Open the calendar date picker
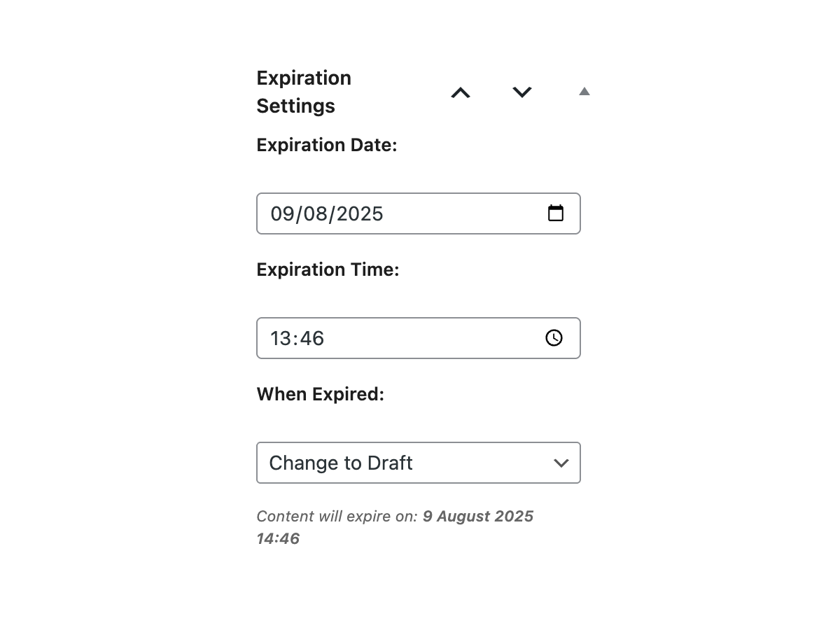 tap(556, 213)
